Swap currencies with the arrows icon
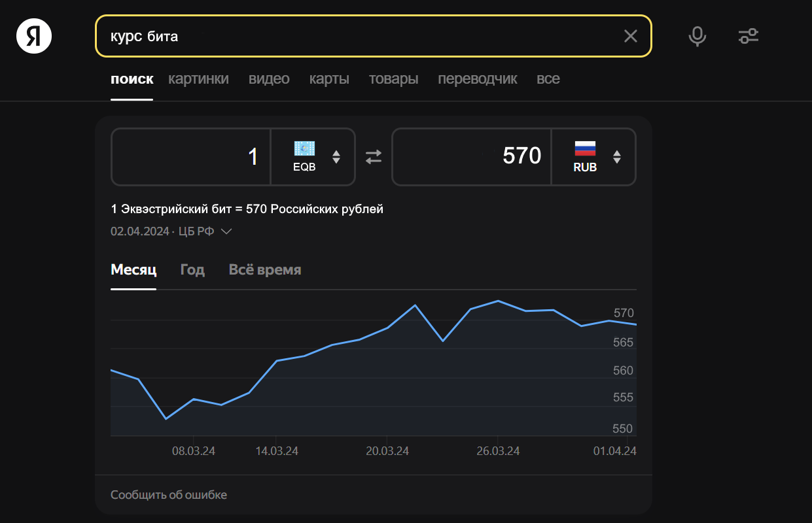 (373, 157)
